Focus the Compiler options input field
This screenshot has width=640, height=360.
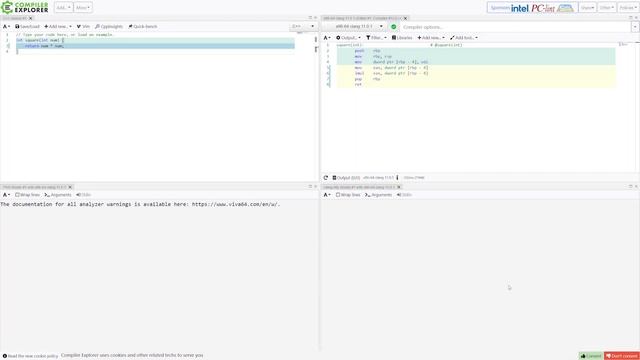coord(515,27)
